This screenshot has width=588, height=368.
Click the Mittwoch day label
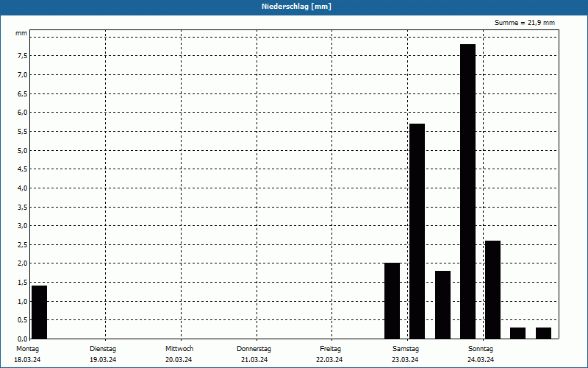(179, 349)
